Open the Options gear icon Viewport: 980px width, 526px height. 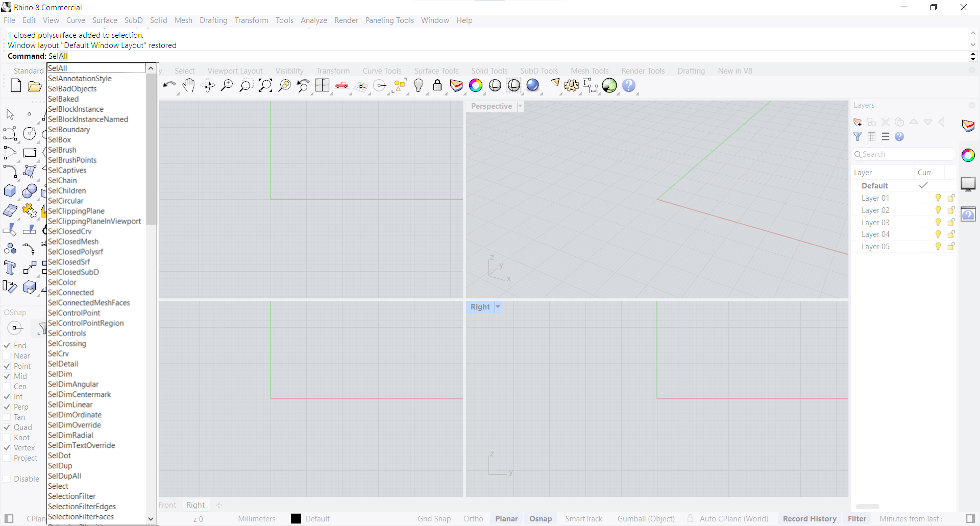click(x=571, y=85)
